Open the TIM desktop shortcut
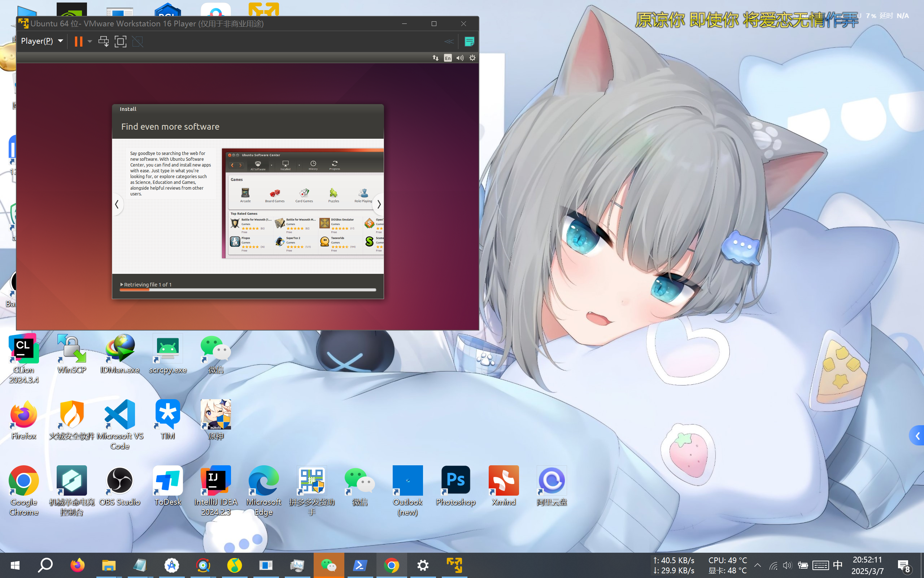The height and width of the screenshot is (578, 924). click(167, 419)
